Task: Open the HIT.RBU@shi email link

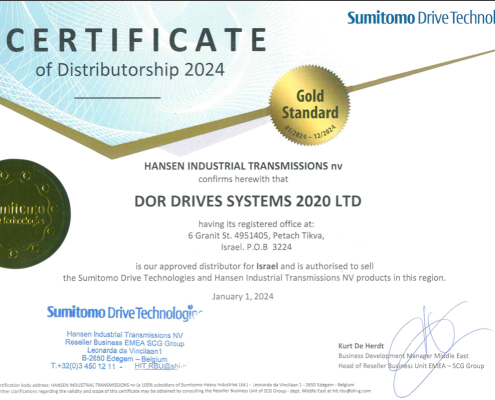Action: click(160, 366)
